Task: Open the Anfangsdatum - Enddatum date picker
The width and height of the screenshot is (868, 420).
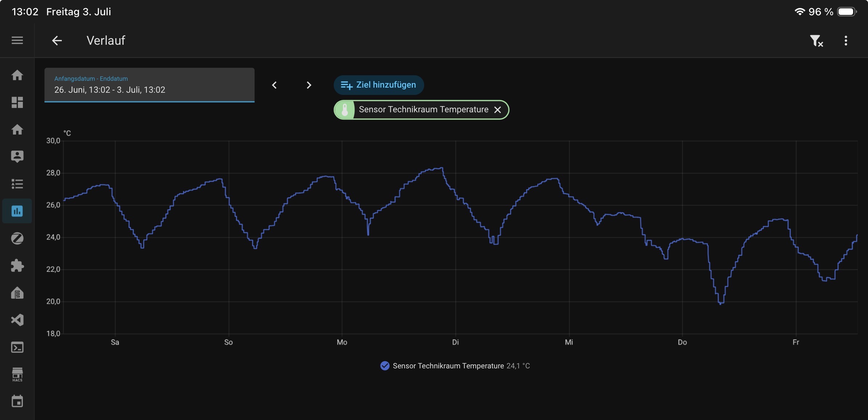Action: 149,85
